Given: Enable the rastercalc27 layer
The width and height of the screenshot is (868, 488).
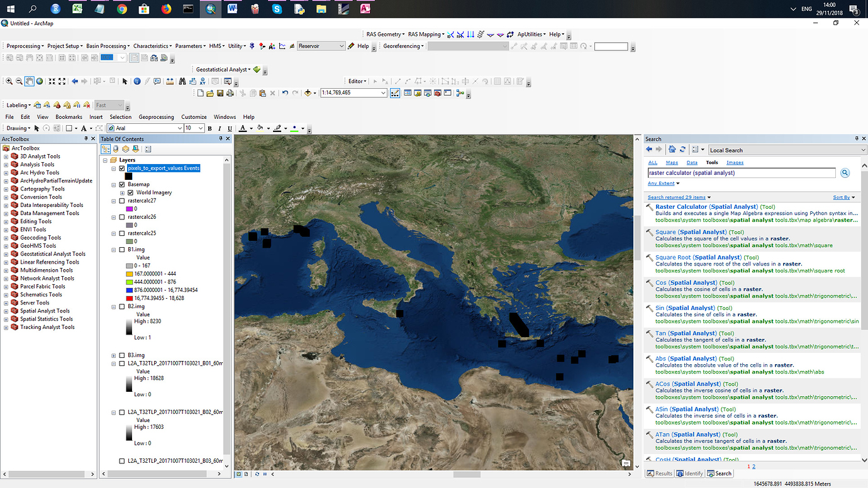Looking at the screenshot, I should pos(122,200).
